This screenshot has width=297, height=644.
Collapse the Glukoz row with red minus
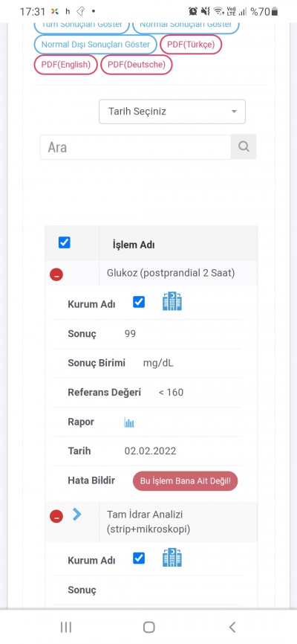click(x=56, y=274)
